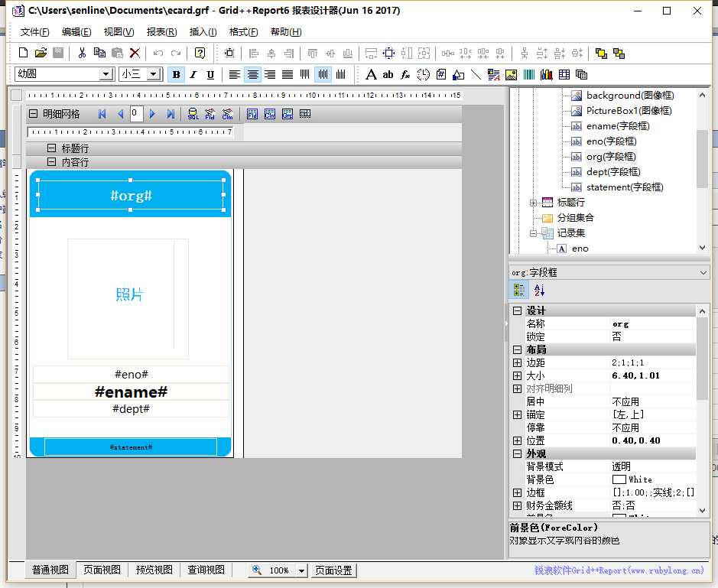Insert a sub-report control
The image size is (718, 588).
coord(582,75)
